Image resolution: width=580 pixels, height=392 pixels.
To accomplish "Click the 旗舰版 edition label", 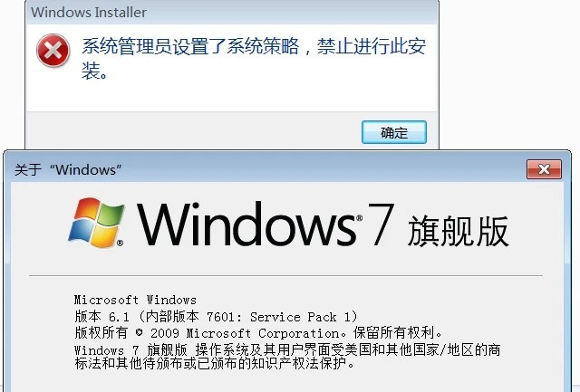I will tap(459, 231).
